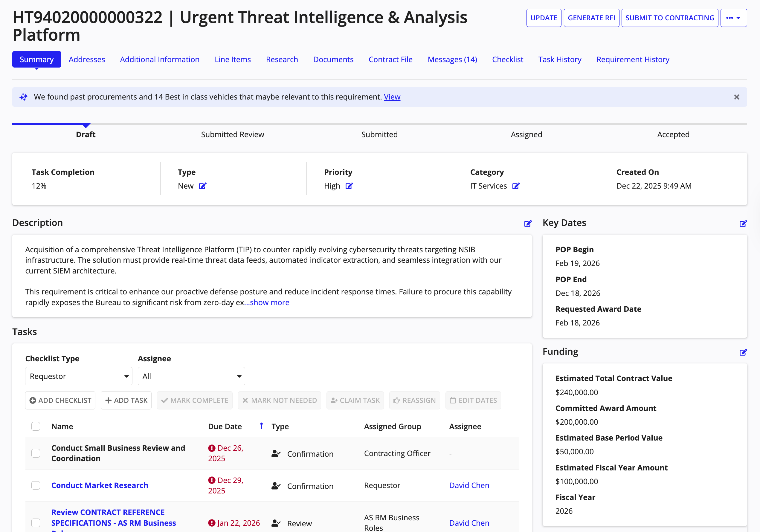The height and width of the screenshot is (532, 760).
Task: Click the GENERATE RFI button
Action: point(591,18)
